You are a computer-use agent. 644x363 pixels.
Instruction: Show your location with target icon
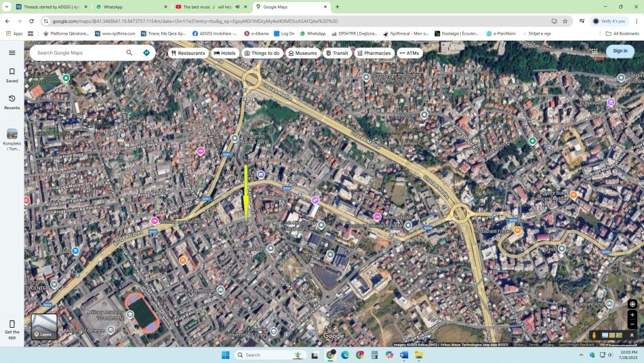tap(632, 304)
